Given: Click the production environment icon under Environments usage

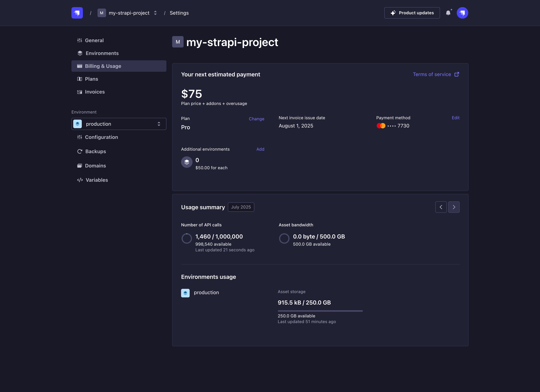Looking at the screenshot, I should tap(185, 293).
